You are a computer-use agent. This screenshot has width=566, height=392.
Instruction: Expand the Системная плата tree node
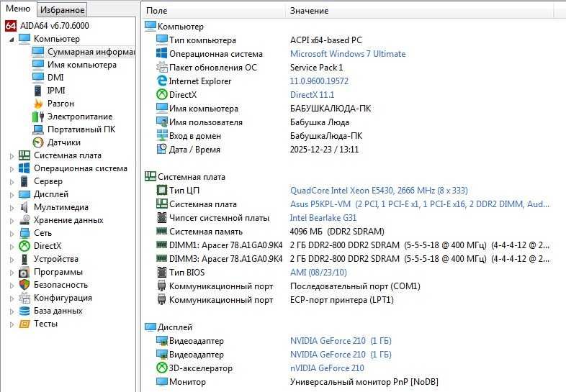(12, 156)
